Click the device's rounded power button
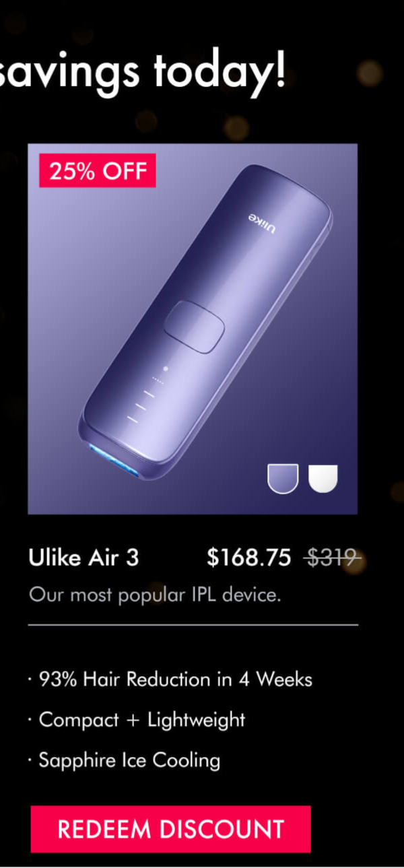This screenshot has height=868, width=404. pos(195,327)
